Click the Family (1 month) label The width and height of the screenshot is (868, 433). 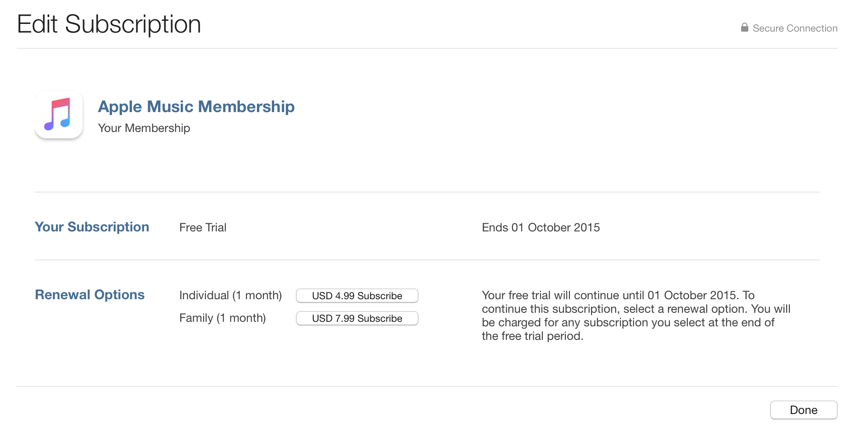pyautogui.click(x=223, y=318)
